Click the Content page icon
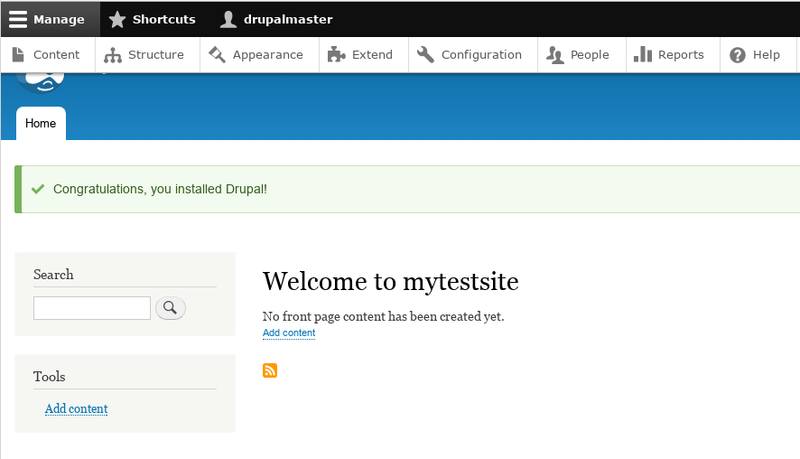 (x=18, y=55)
